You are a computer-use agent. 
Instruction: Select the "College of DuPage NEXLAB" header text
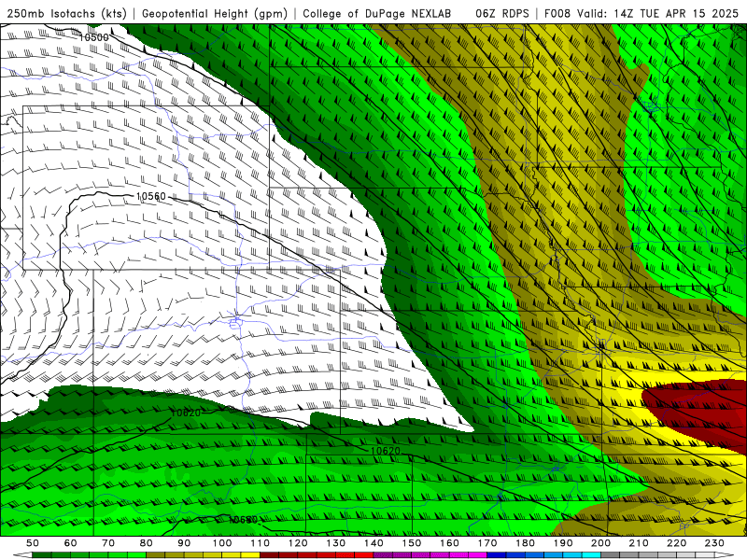(x=377, y=14)
